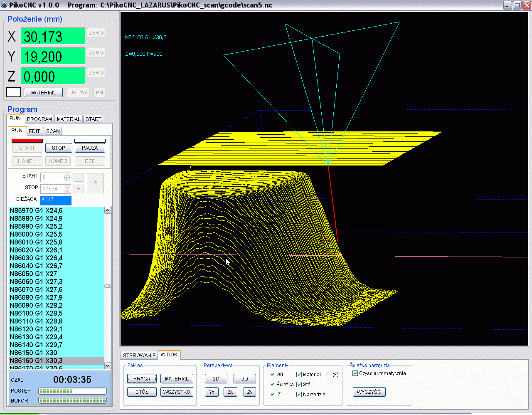Zero the Y axis position

(x=96, y=53)
